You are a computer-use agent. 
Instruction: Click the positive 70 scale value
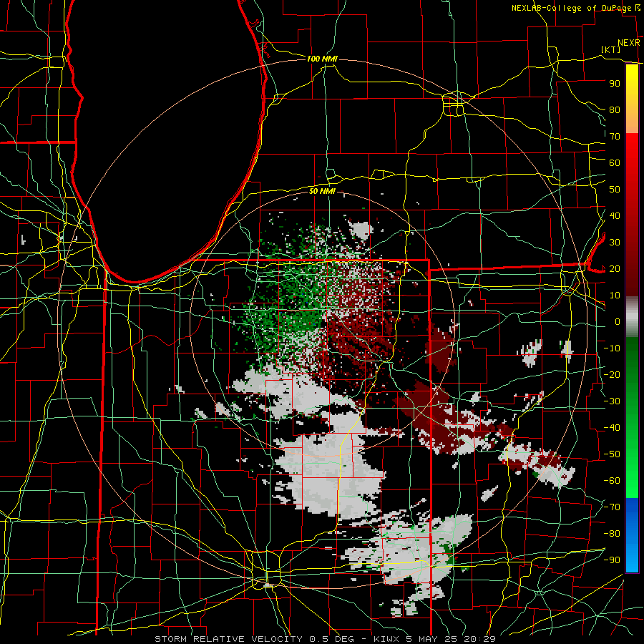[615, 137]
